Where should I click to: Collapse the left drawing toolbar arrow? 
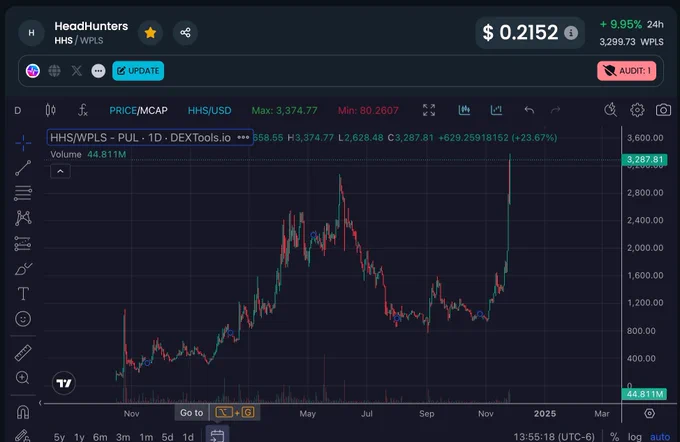point(40,403)
